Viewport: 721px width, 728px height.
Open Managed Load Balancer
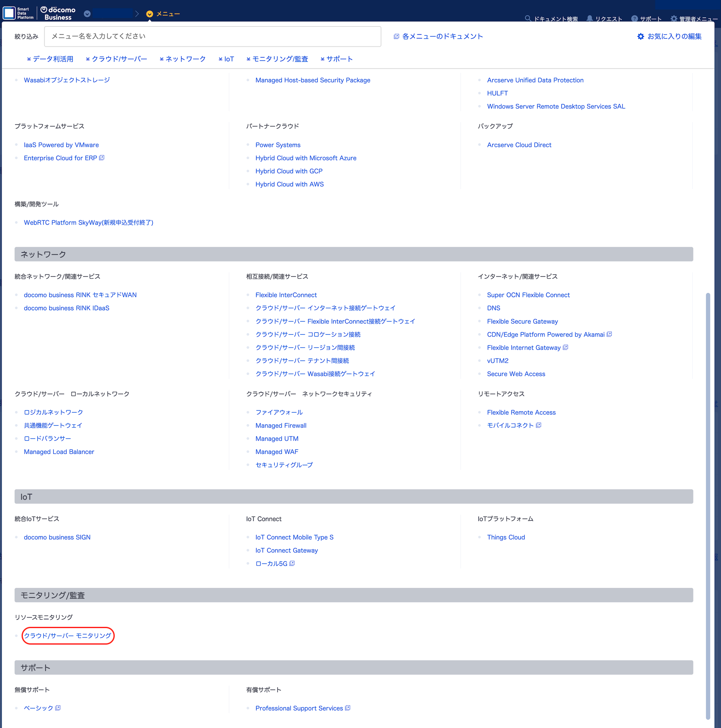(59, 452)
